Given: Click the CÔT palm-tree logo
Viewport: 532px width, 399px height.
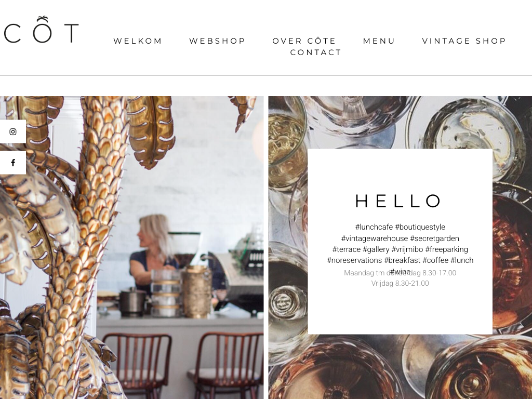Looking at the screenshot, I should [41, 30].
